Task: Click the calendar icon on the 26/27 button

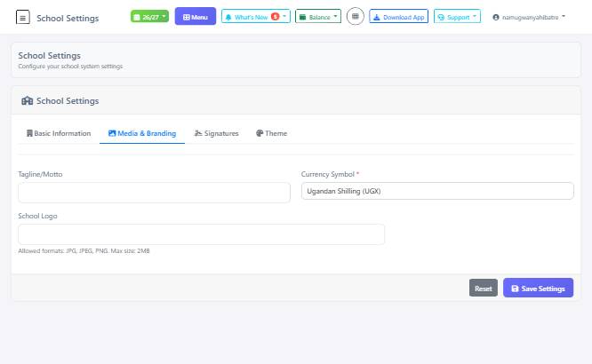Action: [137, 18]
